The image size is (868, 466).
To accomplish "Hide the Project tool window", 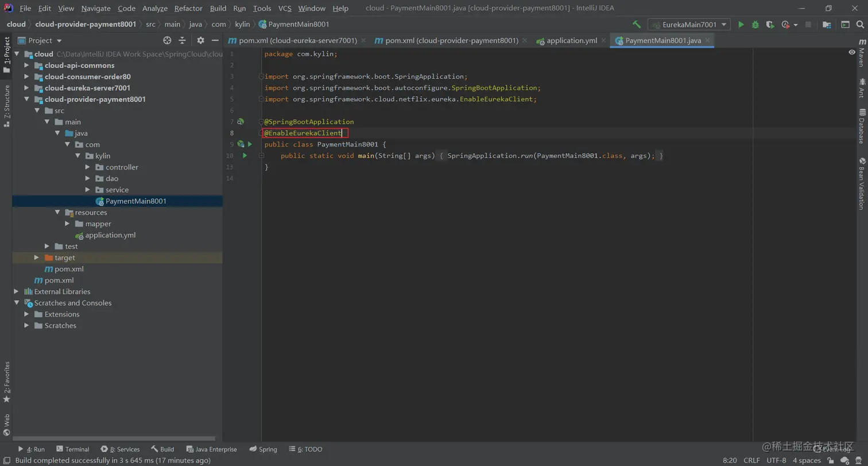I will click(x=215, y=40).
